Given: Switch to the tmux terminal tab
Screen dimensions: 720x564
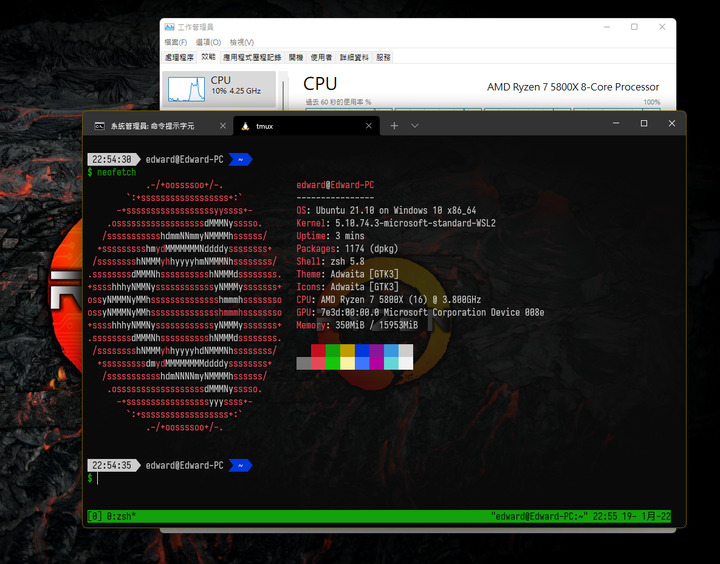Looking at the screenshot, I should [x=306, y=126].
